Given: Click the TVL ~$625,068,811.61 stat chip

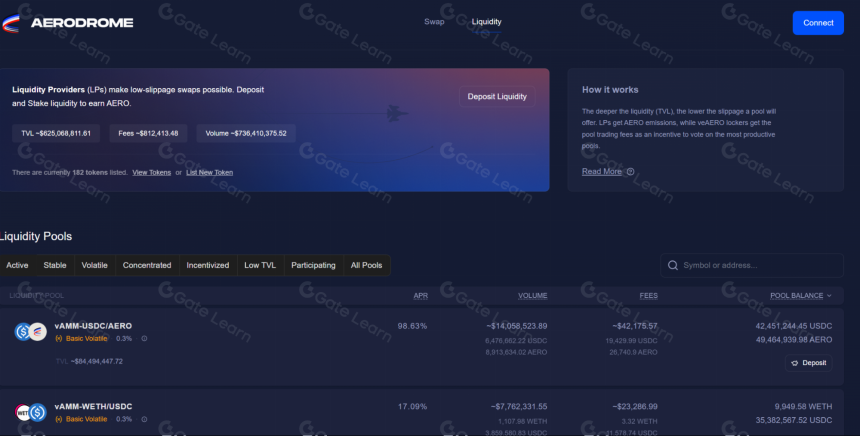Looking at the screenshot, I should [56, 133].
